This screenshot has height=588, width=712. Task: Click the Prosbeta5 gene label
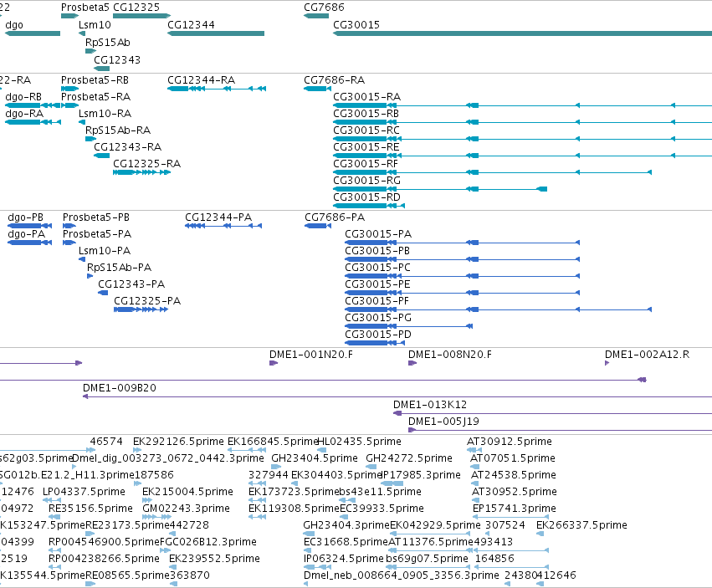(85, 8)
